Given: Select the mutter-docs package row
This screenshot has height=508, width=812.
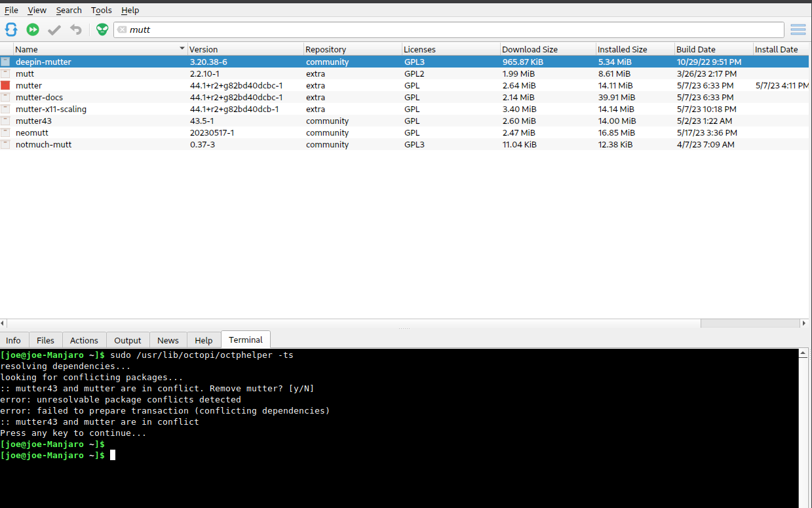Looking at the screenshot, I should coord(406,97).
